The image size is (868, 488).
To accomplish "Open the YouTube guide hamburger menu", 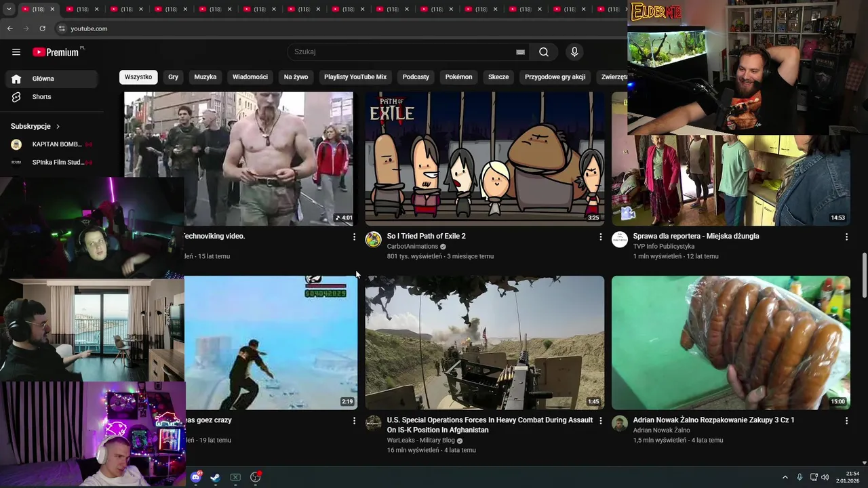I will pyautogui.click(x=16, y=52).
